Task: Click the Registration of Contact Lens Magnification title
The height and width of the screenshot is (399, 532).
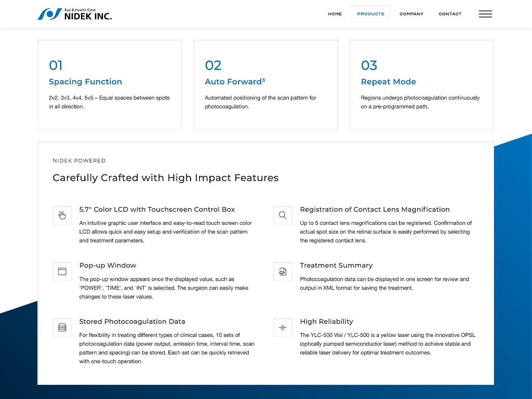Action: click(x=375, y=209)
